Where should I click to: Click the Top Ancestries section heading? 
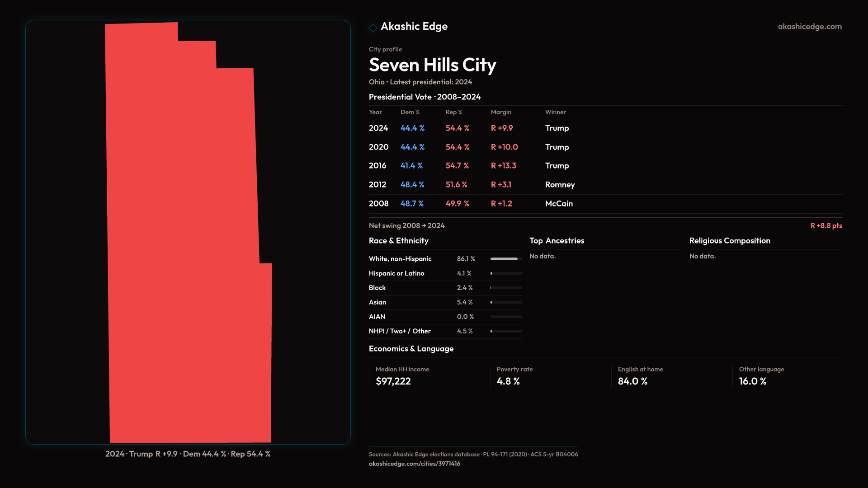[x=557, y=241]
